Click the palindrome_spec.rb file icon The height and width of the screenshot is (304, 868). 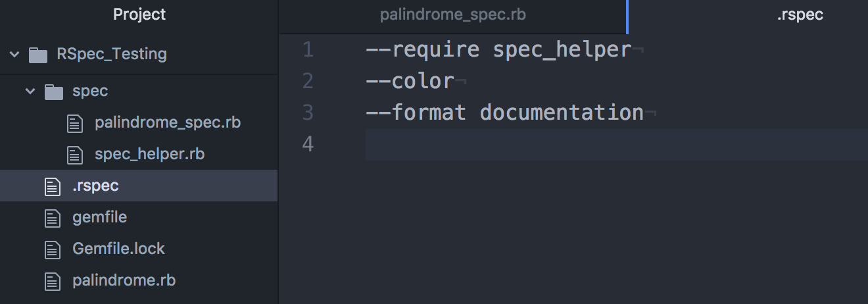tap(76, 123)
